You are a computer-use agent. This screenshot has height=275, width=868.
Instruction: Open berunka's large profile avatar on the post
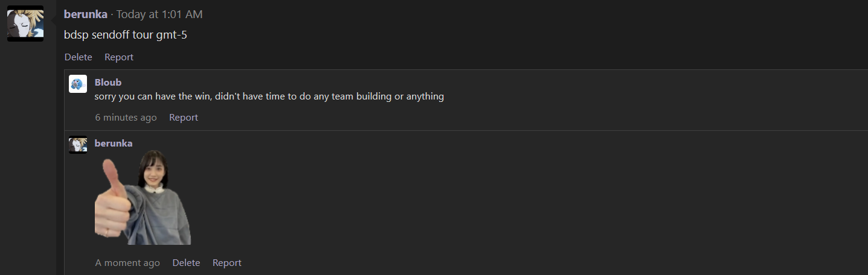click(x=25, y=24)
